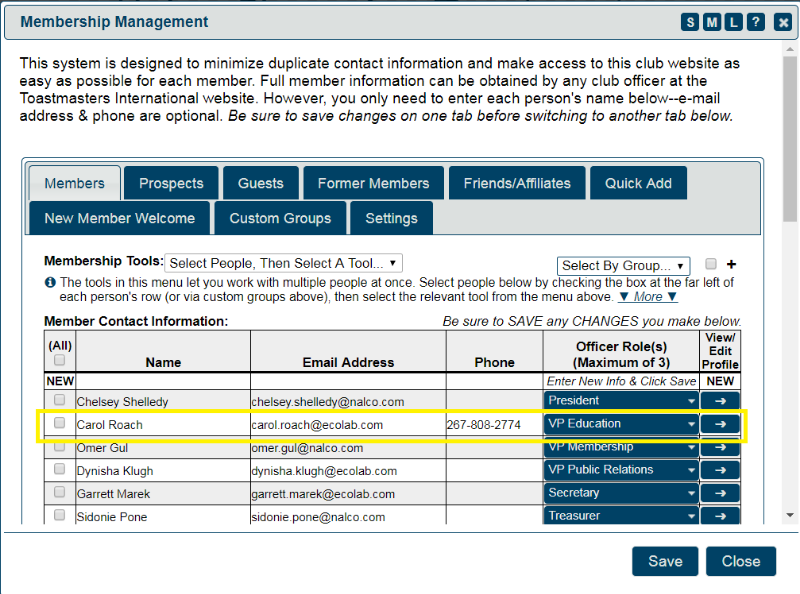Click email chelsey.shelledy@nalco.com
The width and height of the screenshot is (800, 594).
click(328, 402)
